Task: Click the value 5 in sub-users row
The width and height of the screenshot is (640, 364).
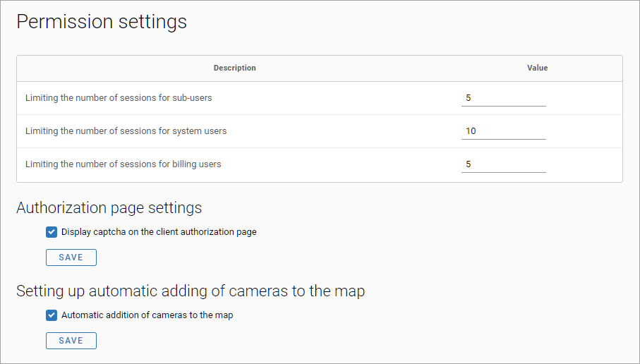Action: (469, 98)
